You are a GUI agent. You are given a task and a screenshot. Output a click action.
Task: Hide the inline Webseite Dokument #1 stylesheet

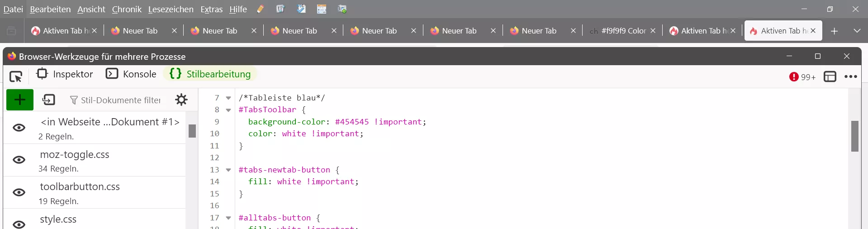point(19,128)
